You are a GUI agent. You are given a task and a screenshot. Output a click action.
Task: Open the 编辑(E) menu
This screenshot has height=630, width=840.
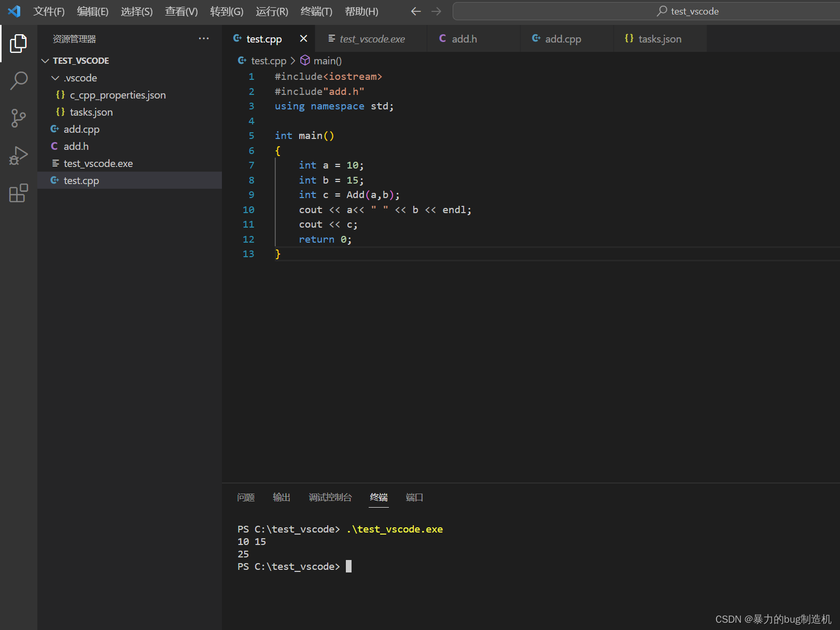pyautogui.click(x=93, y=11)
